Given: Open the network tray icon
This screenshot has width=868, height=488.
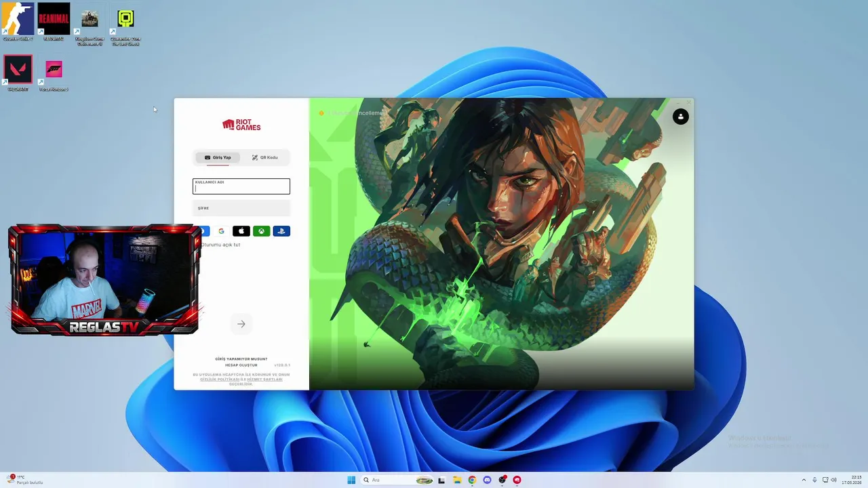Looking at the screenshot, I should 825,480.
